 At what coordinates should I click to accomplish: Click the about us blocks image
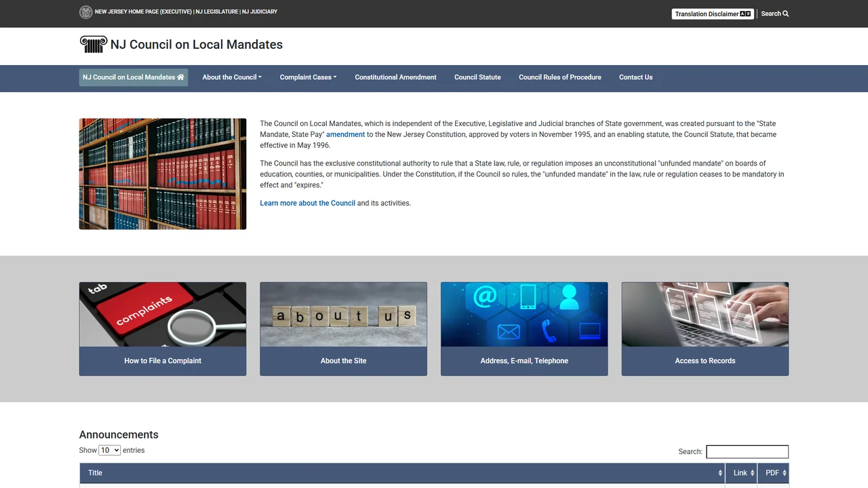(x=344, y=314)
